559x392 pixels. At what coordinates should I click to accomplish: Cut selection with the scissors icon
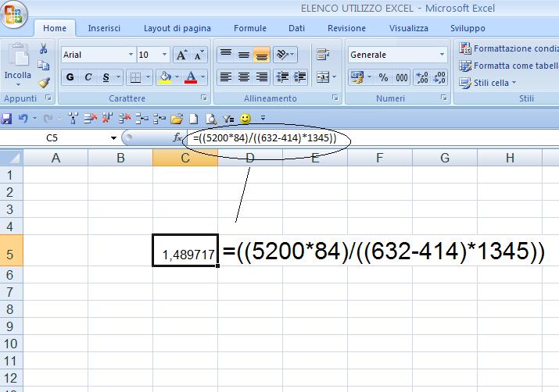[44, 48]
